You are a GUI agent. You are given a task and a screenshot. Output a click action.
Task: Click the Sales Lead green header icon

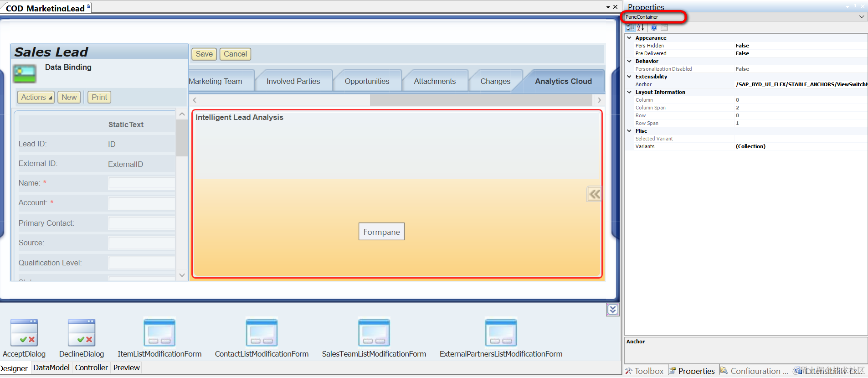tap(25, 73)
